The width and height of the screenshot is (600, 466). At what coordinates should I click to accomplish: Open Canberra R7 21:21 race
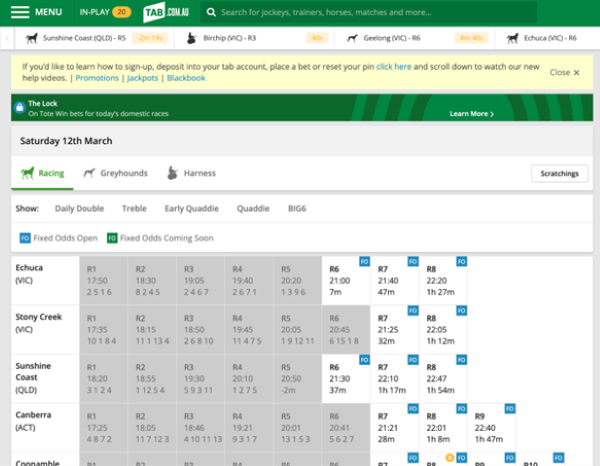pyautogui.click(x=395, y=427)
